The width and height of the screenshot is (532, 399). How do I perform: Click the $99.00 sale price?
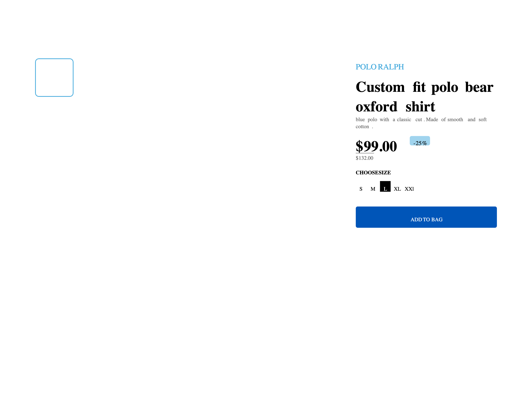point(376,146)
